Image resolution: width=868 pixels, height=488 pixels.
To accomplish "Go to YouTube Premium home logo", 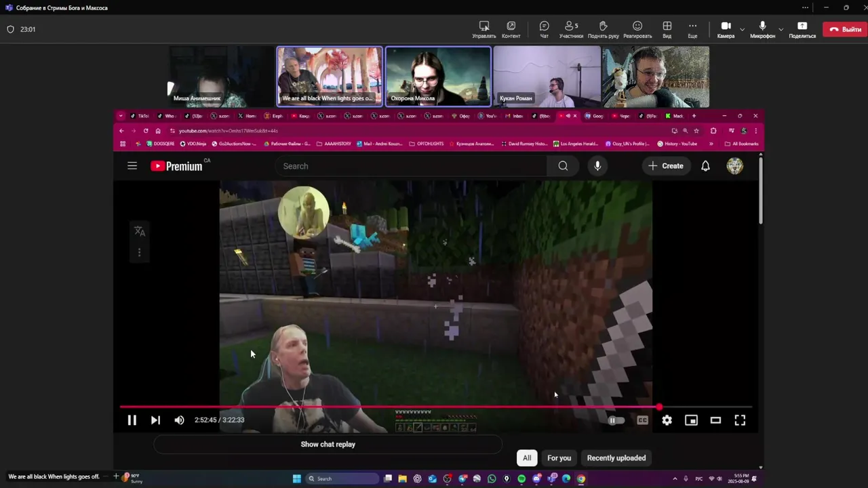I will [x=176, y=165].
